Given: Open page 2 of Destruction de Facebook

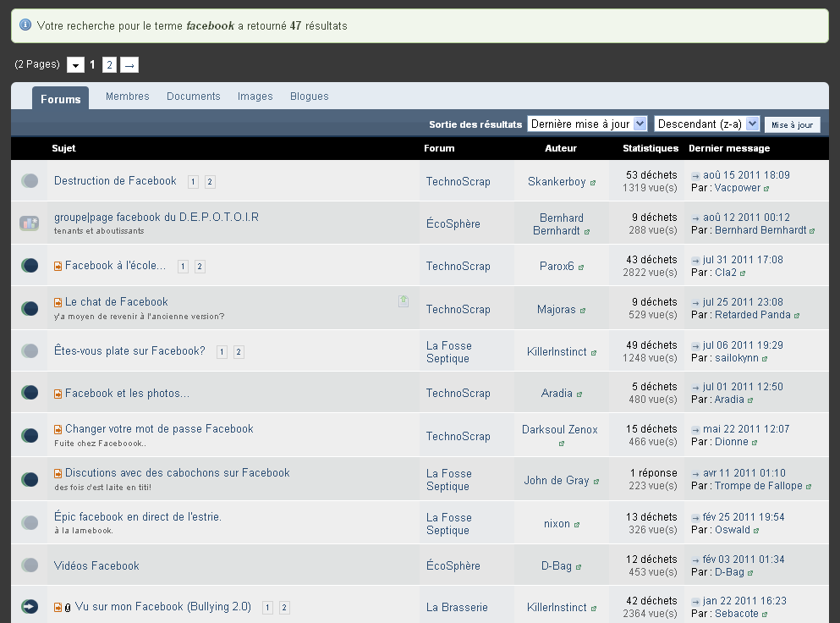Looking at the screenshot, I should click(210, 182).
